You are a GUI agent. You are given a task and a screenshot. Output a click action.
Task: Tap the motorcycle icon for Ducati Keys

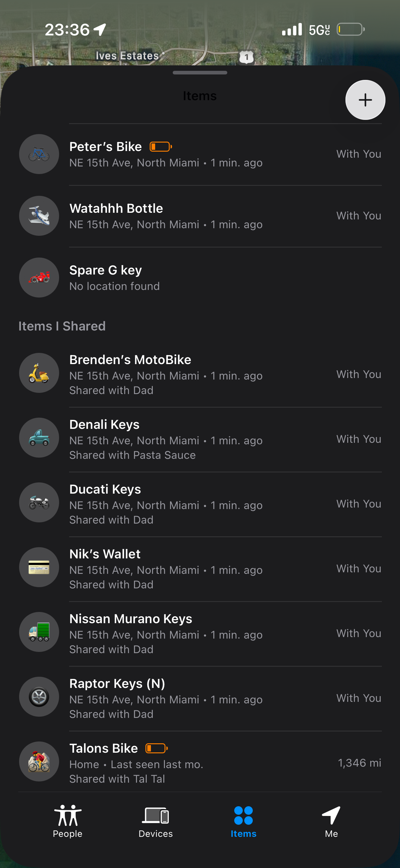pos(39,502)
